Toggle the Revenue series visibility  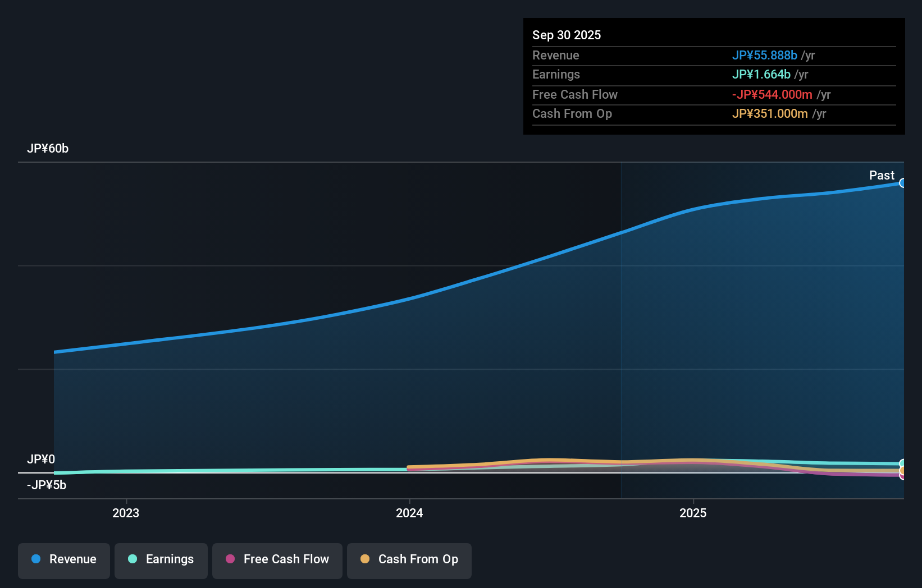63,559
